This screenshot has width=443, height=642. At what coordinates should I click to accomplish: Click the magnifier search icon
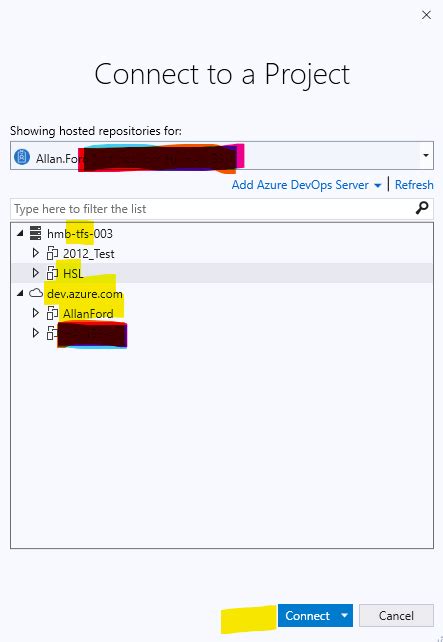422,208
